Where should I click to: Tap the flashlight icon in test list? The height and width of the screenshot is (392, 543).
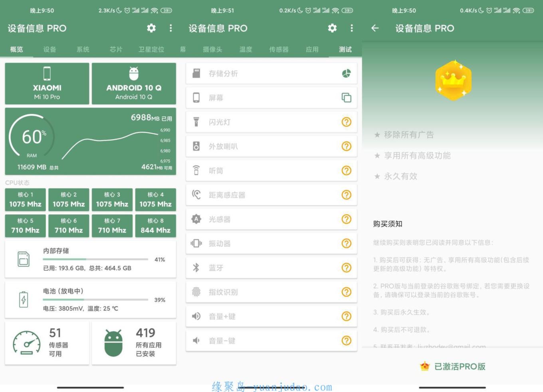pos(196,122)
